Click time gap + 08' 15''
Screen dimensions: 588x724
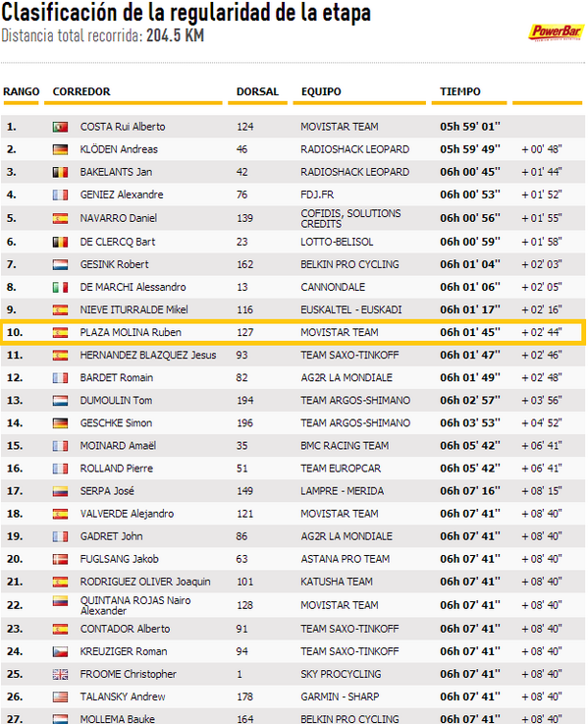click(x=542, y=491)
